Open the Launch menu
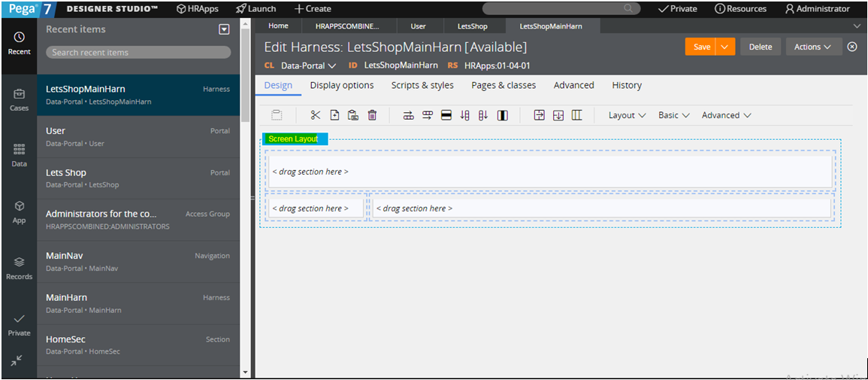 256,9
